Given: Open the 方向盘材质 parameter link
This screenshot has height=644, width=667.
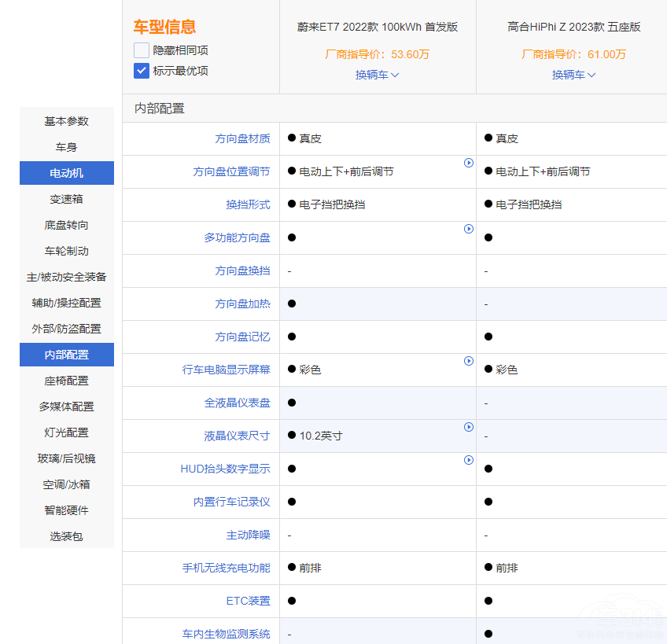Looking at the screenshot, I should coord(242,138).
